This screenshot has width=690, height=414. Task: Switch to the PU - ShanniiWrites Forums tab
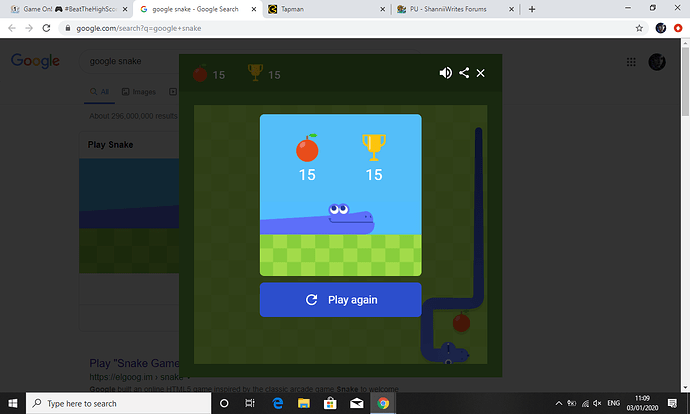454,9
